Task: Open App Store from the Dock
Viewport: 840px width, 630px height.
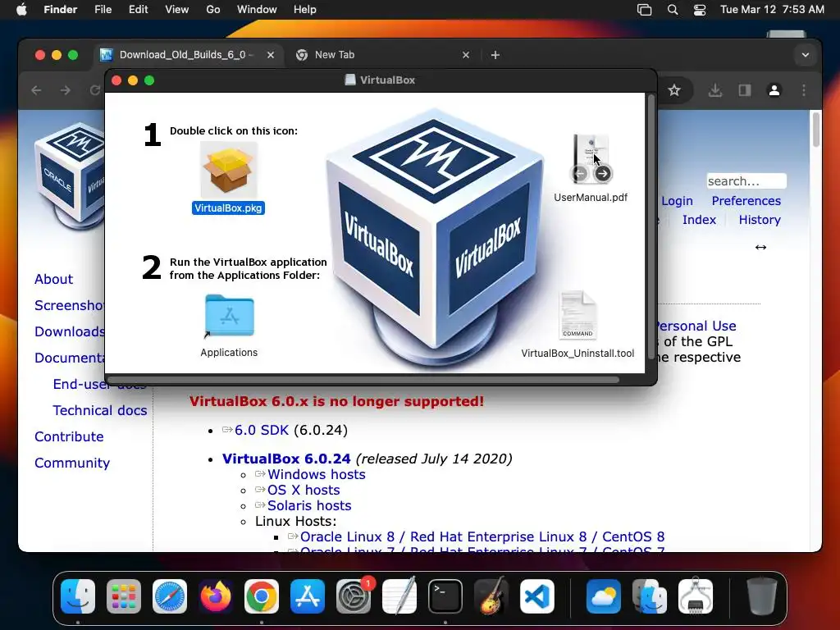Action: click(x=308, y=596)
